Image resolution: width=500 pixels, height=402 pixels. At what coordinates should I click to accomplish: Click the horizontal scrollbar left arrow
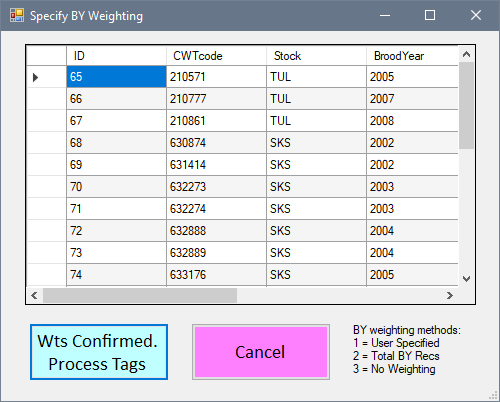(x=34, y=295)
